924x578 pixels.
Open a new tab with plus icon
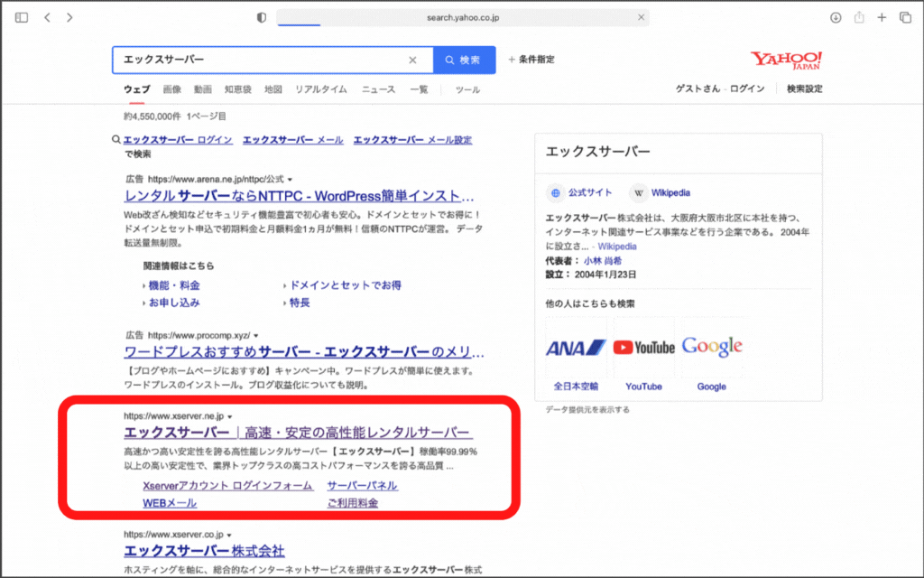tap(882, 18)
